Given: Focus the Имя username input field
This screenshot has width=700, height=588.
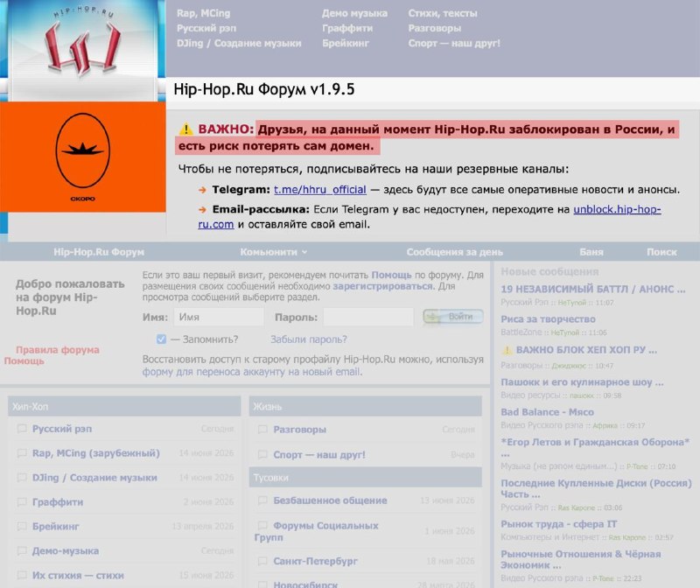Looking at the screenshot, I should pyautogui.click(x=219, y=317).
